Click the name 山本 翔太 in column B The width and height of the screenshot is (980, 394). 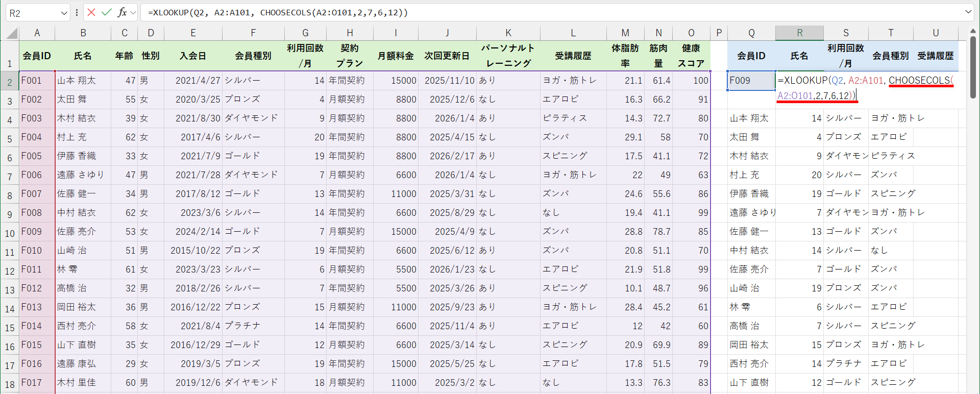(x=77, y=81)
